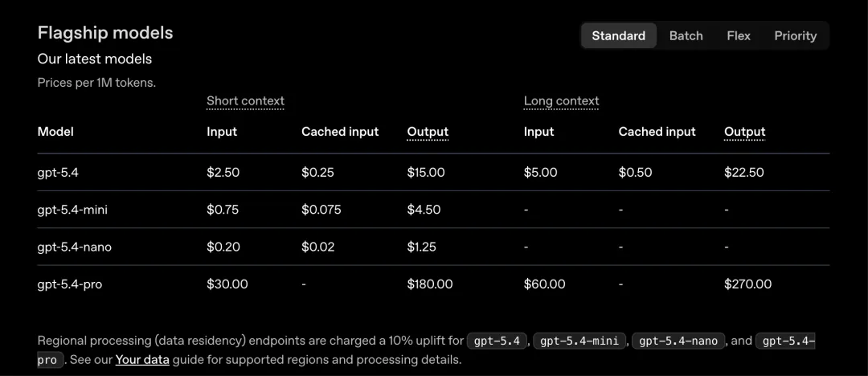Click the Output header under Long context
This screenshot has height=376, width=868.
(x=744, y=132)
